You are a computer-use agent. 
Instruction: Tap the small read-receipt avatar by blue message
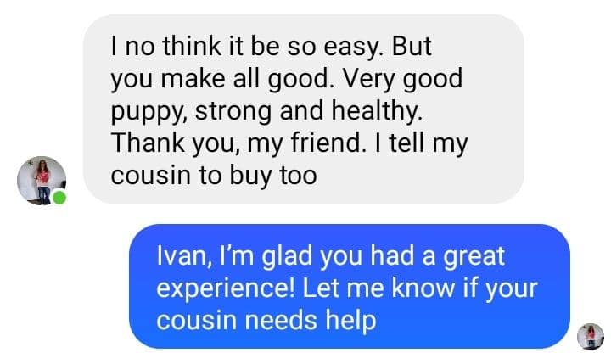(591, 337)
